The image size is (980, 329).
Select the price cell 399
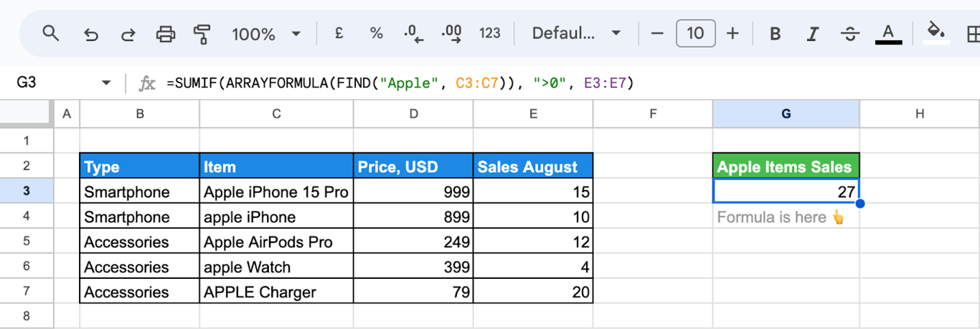(413, 267)
